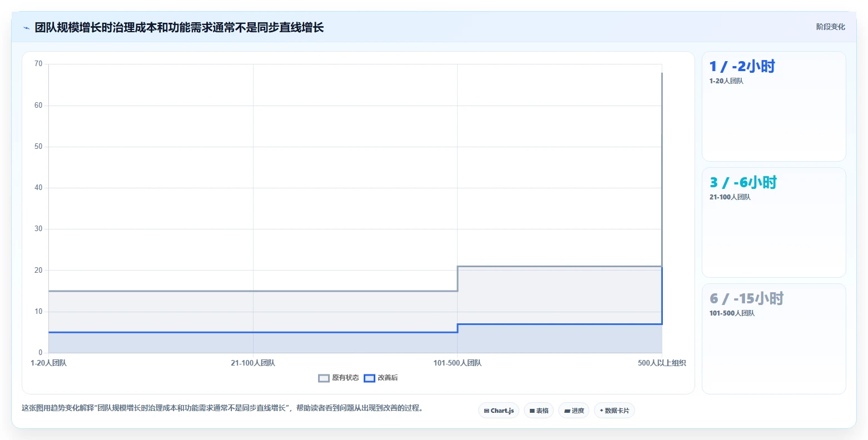This screenshot has height=440, width=868.
Task: Click the gray 原有状态 legend color box
Action: click(x=324, y=378)
